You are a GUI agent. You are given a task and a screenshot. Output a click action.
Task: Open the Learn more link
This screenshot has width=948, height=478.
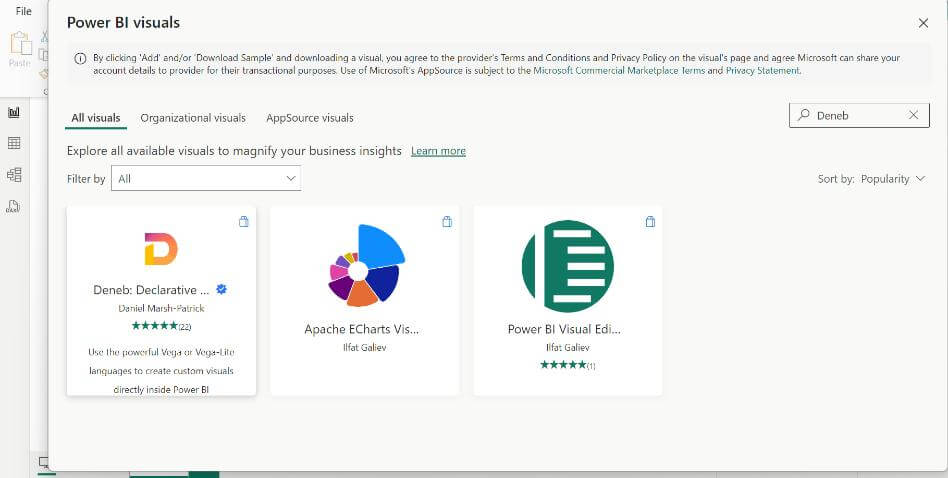tap(438, 151)
